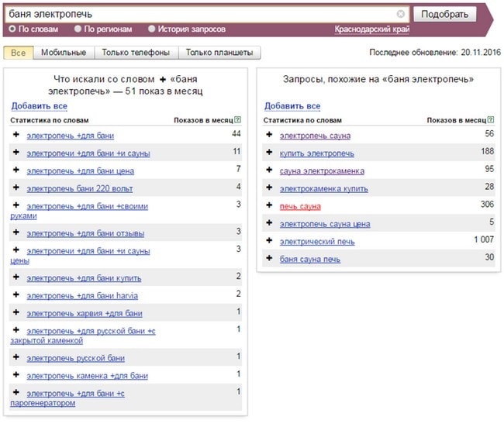504x427 pixels.
Task: Click plus beside 'электропечь каменка +для бани'
Action: 16,375
